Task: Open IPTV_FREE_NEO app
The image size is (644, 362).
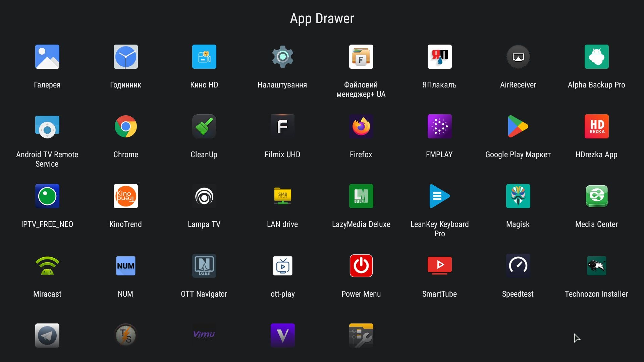Action: (x=47, y=196)
